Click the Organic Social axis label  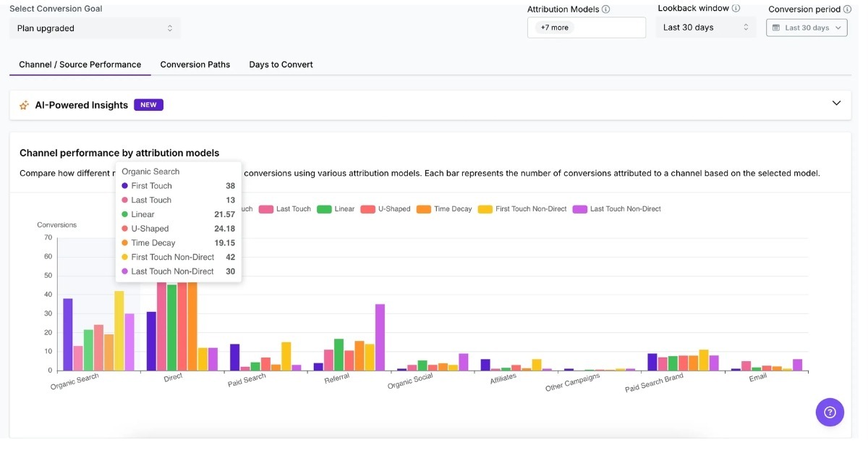[410, 381]
